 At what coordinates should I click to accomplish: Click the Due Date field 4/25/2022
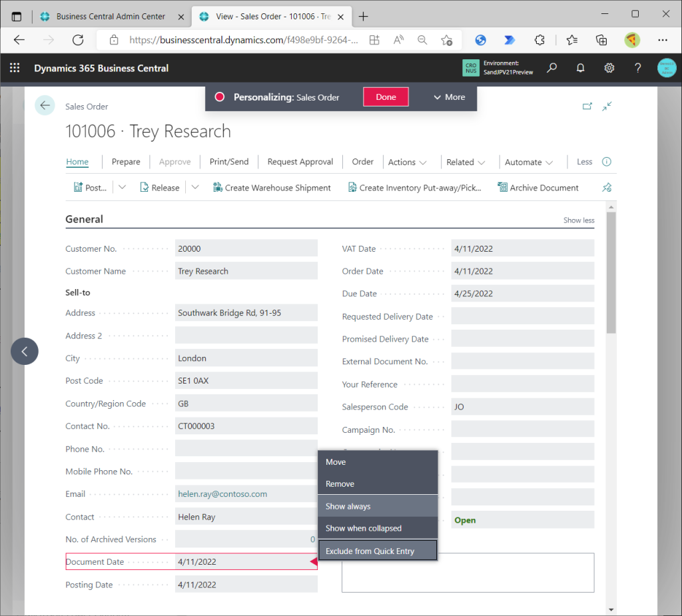point(522,294)
